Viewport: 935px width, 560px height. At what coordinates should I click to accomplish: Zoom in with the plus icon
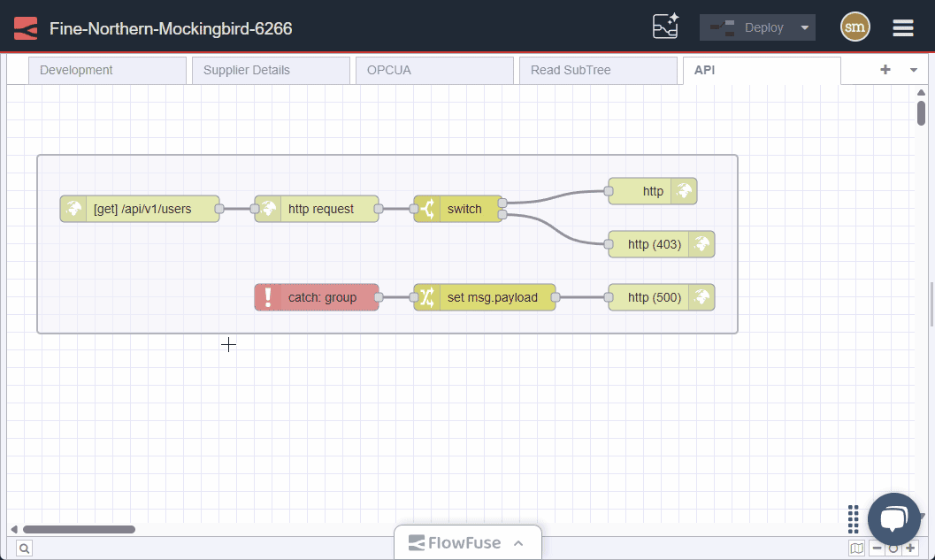click(909, 548)
